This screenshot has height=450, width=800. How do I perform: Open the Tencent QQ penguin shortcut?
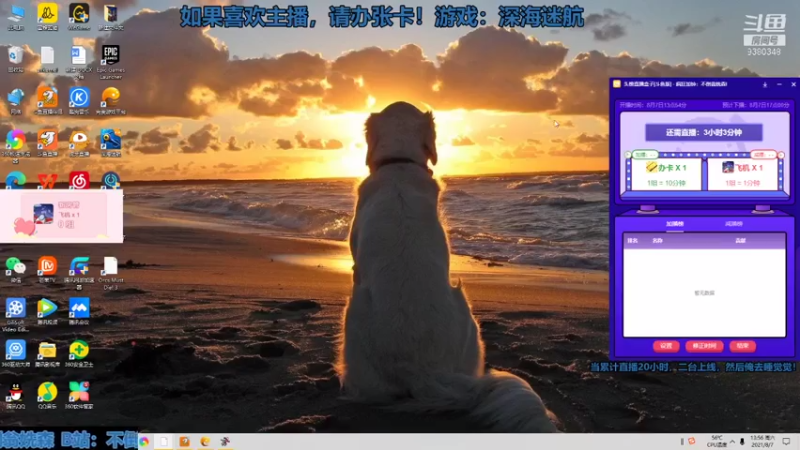click(x=16, y=395)
